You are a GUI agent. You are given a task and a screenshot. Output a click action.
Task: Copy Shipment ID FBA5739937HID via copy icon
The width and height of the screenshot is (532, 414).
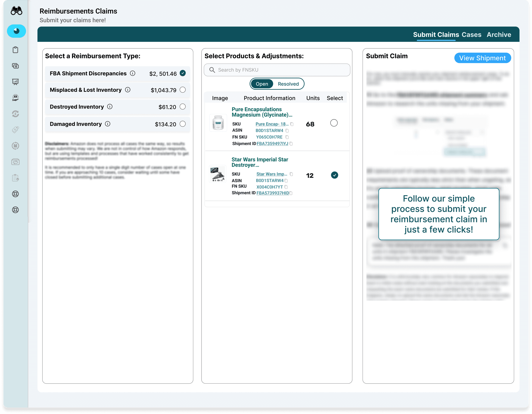(291, 193)
